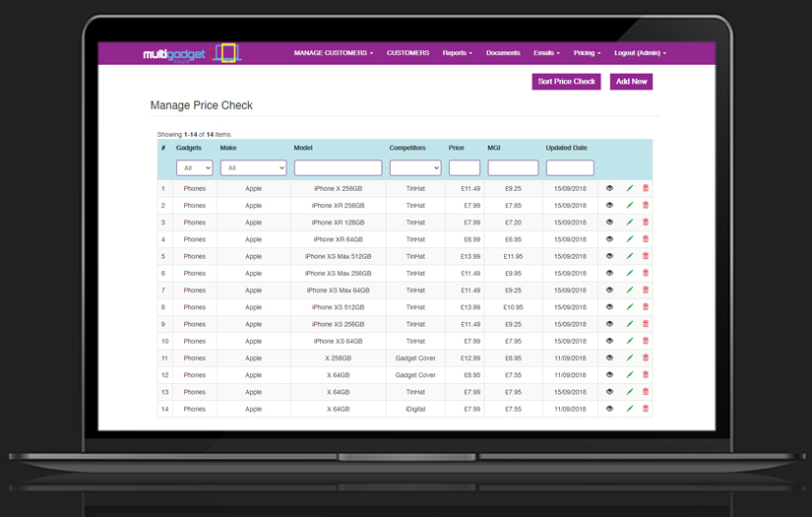
Task: View row 1 iPhone X 256GB details
Action: click(x=609, y=188)
